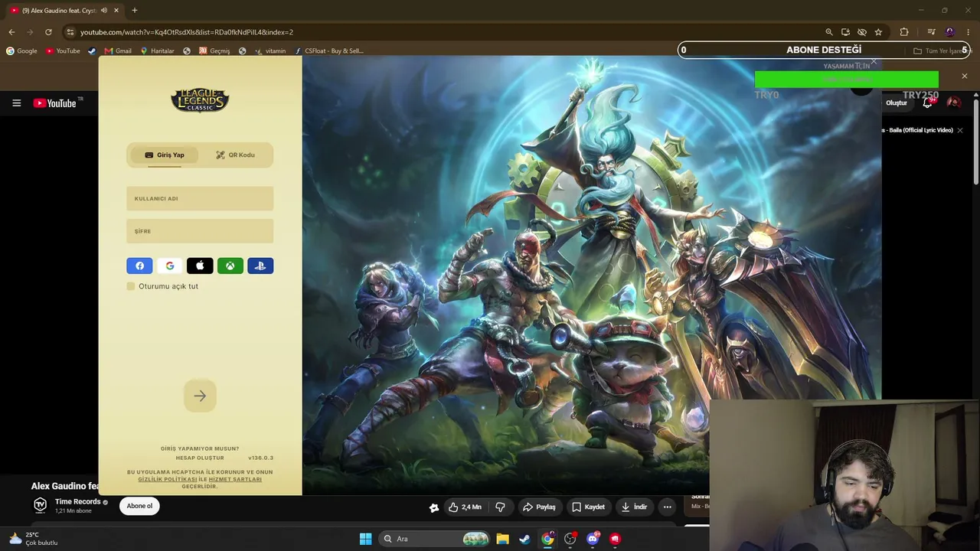The width and height of the screenshot is (980, 551).
Task: Dislike the video
Action: [500, 507]
